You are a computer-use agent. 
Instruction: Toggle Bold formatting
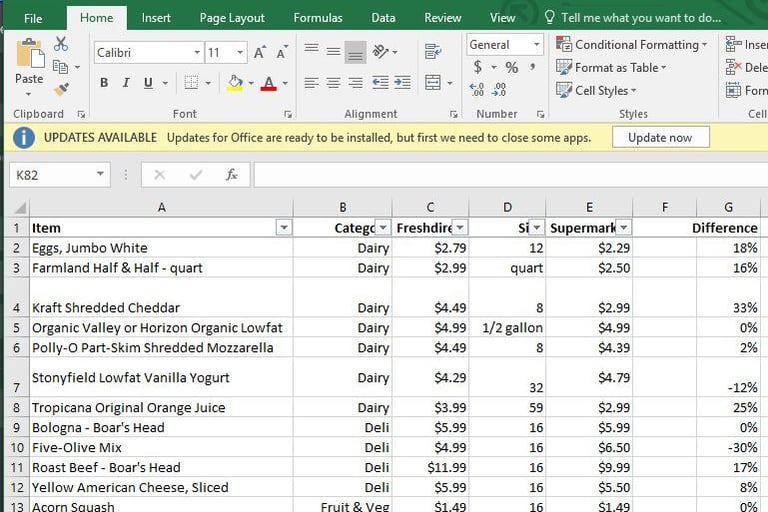(x=104, y=83)
